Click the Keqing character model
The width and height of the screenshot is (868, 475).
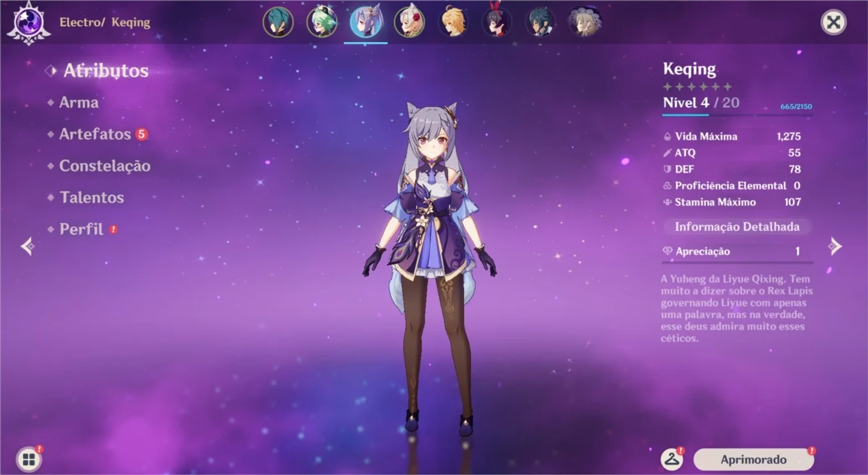pyautogui.click(x=429, y=268)
